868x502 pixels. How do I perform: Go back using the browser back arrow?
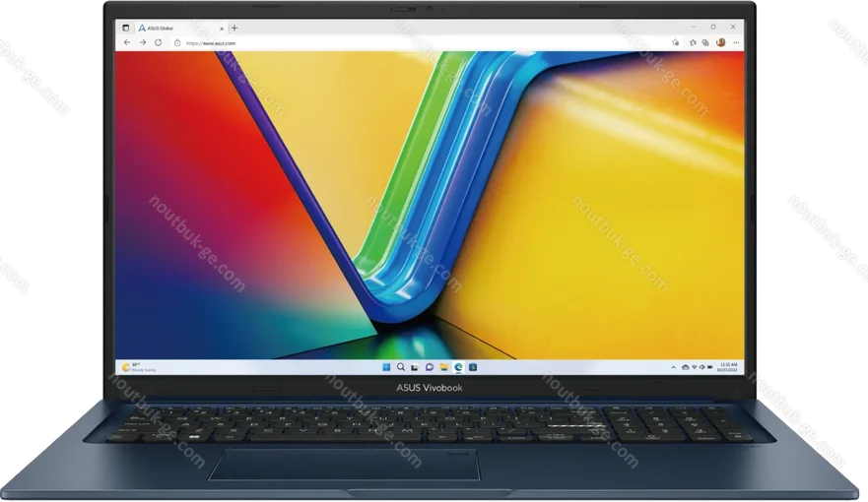pos(127,42)
